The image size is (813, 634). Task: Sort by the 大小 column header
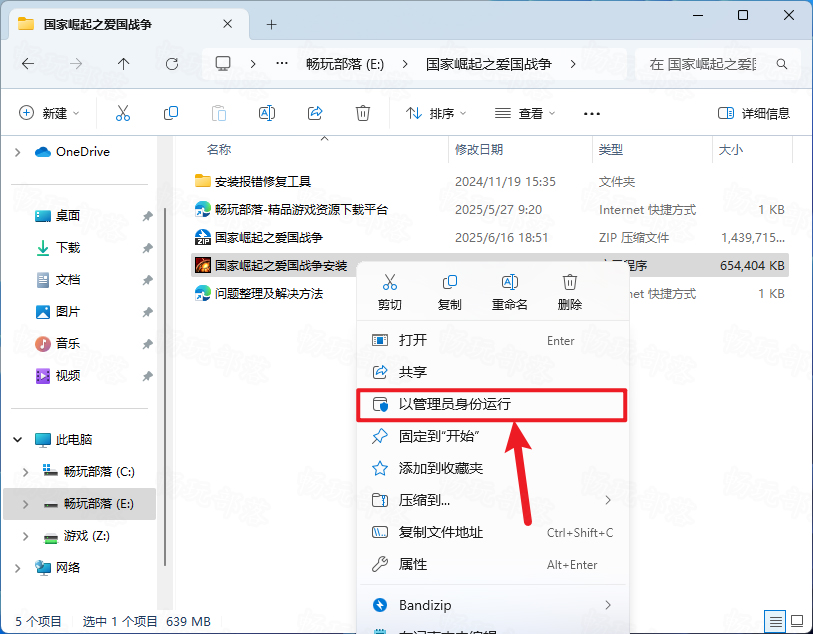[x=731, y=150]
